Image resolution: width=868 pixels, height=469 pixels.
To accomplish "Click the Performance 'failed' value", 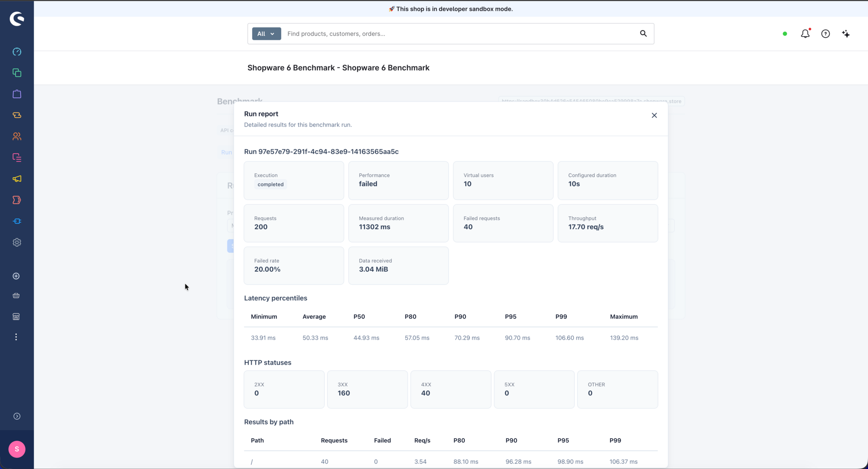I will point(368,184).
